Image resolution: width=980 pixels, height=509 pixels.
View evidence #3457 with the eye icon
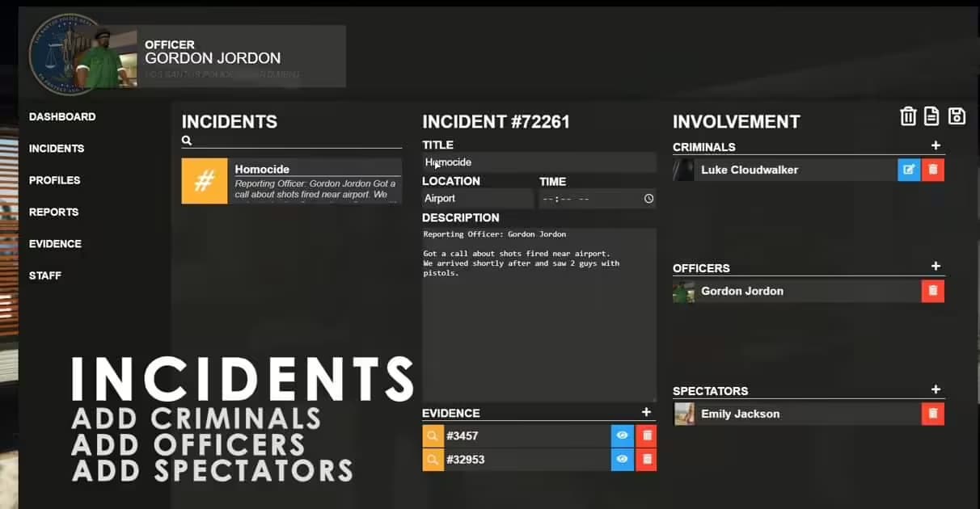[x=621, y=435]
